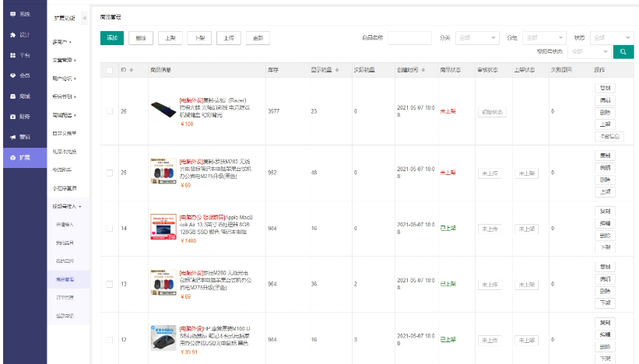Open 系统 in the dark sidebar

click(25, 14)
